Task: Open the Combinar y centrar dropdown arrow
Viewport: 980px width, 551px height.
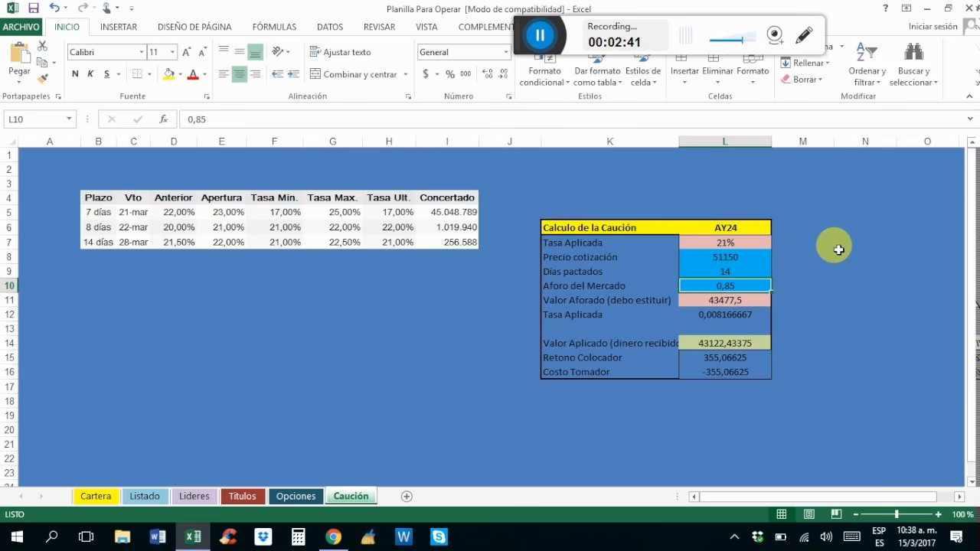Action: [x=405, y=74]
